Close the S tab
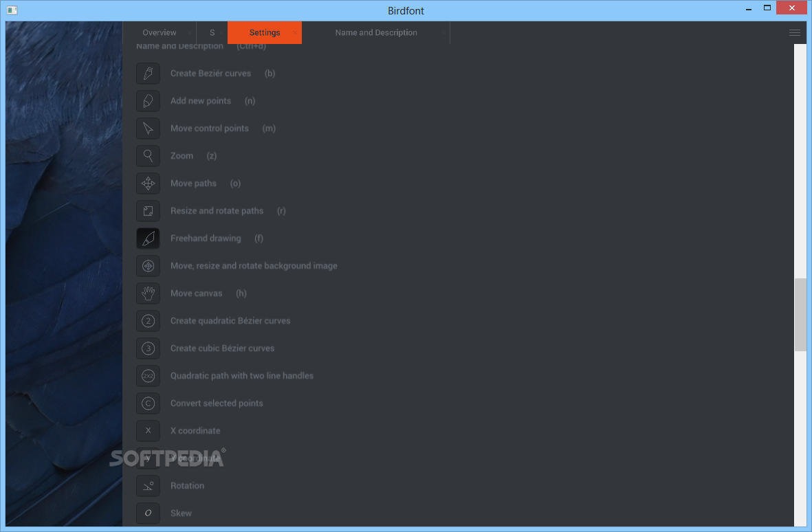Viewport: 812px width, 532px height. (x=221, y=32)
